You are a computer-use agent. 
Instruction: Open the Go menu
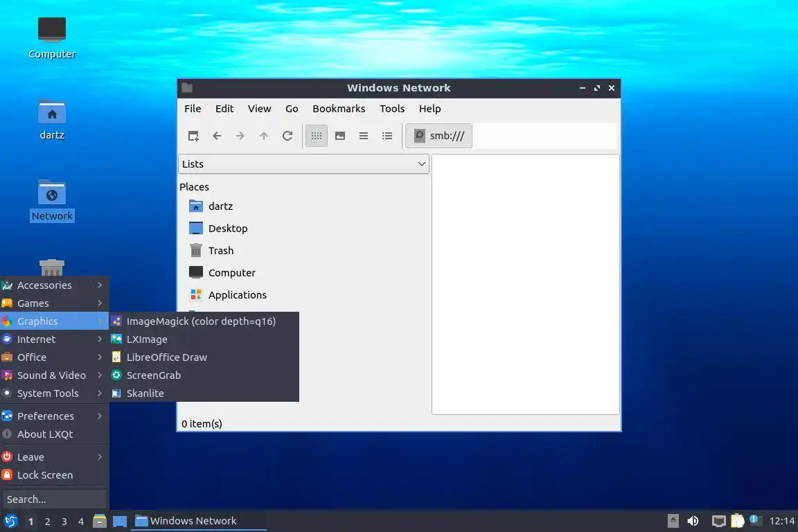[292, 109]
